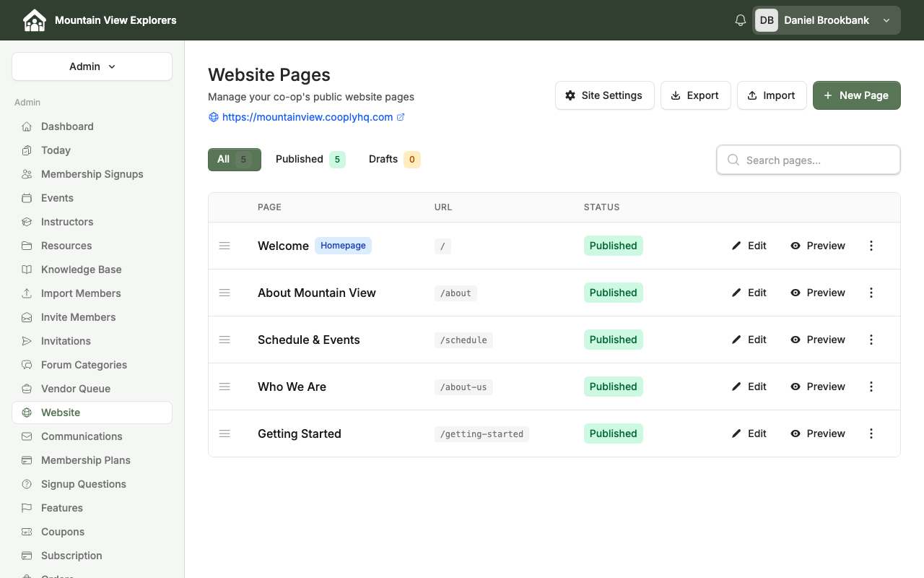Open more options for Who We Are page

871,387
